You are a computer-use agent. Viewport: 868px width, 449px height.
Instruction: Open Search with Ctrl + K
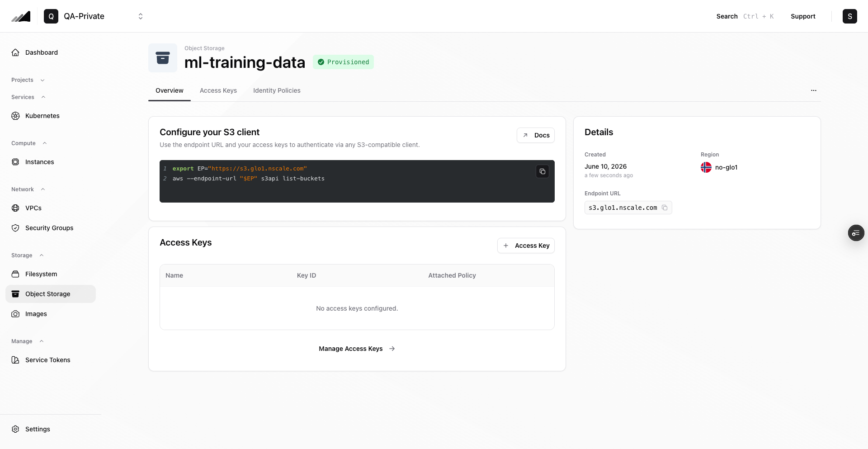pos(745,16)
